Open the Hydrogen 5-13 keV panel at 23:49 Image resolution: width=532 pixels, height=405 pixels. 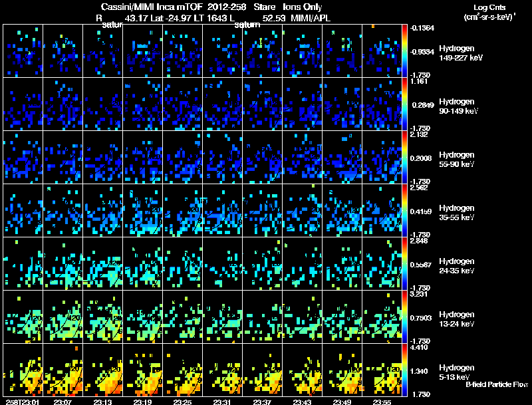coord(342,370)
